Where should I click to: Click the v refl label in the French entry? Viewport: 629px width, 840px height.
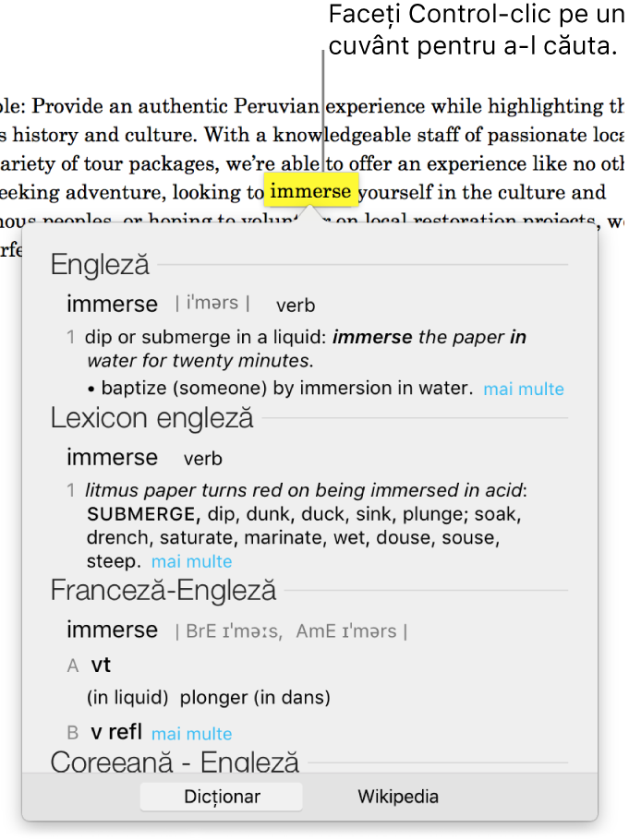pyautogui.click(x=116, y=733)
